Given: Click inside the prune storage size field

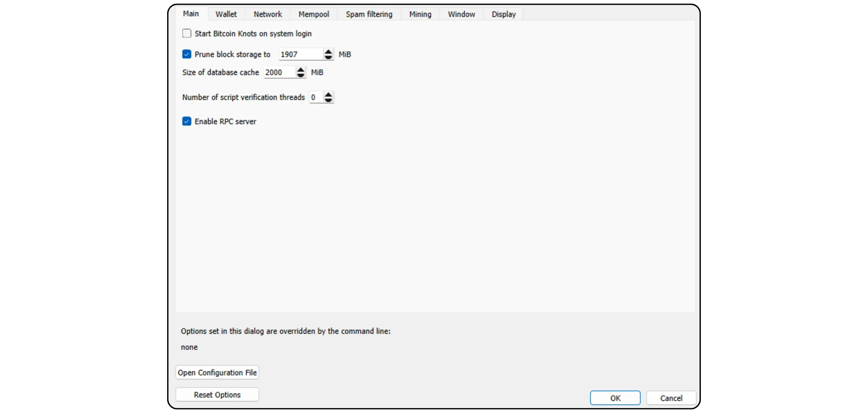Looking at the screenshot, I should 300,54.
